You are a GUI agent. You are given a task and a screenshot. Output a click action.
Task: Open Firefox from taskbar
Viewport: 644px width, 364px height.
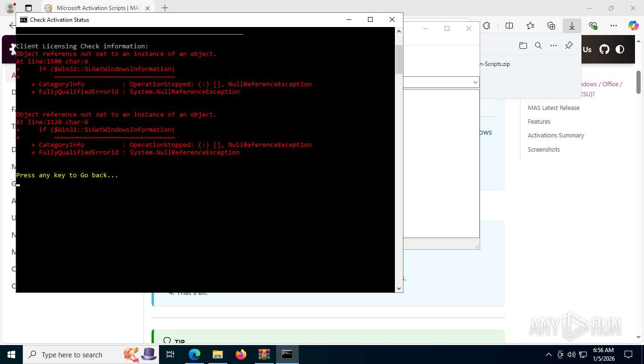point(241,355)
